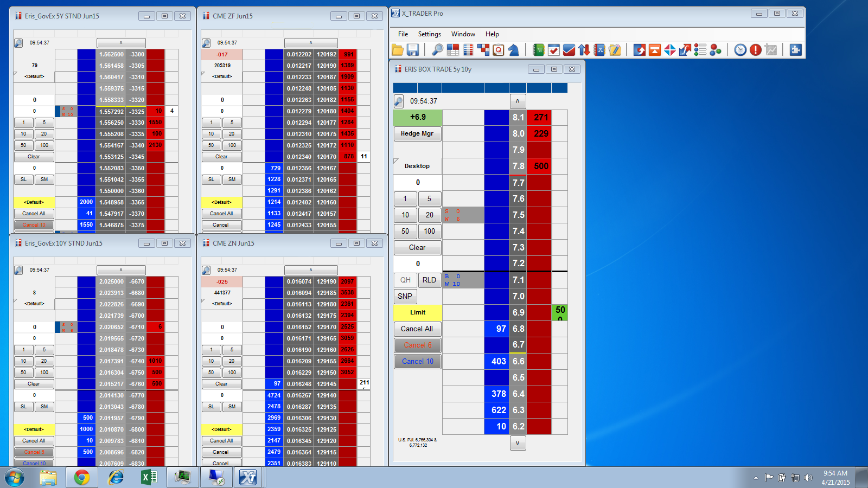
Task: Click blue bid cell 403 at price 6.6
Action: coord(496,362)
